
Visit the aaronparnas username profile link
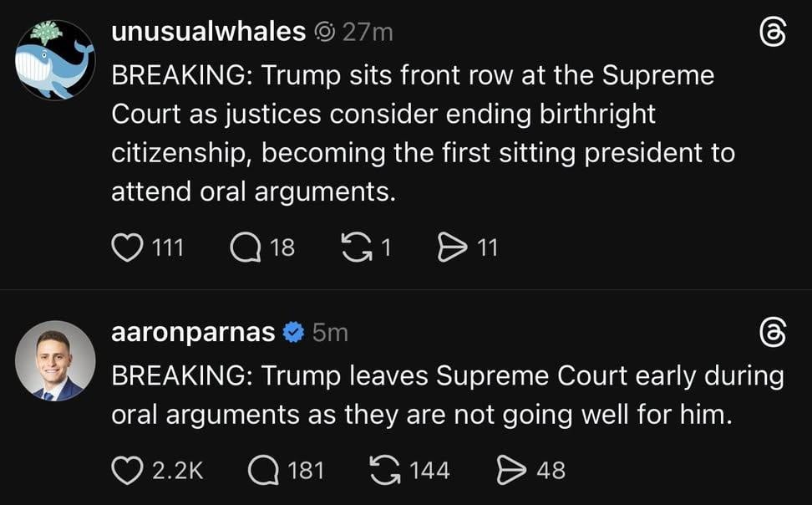point(193,332)
